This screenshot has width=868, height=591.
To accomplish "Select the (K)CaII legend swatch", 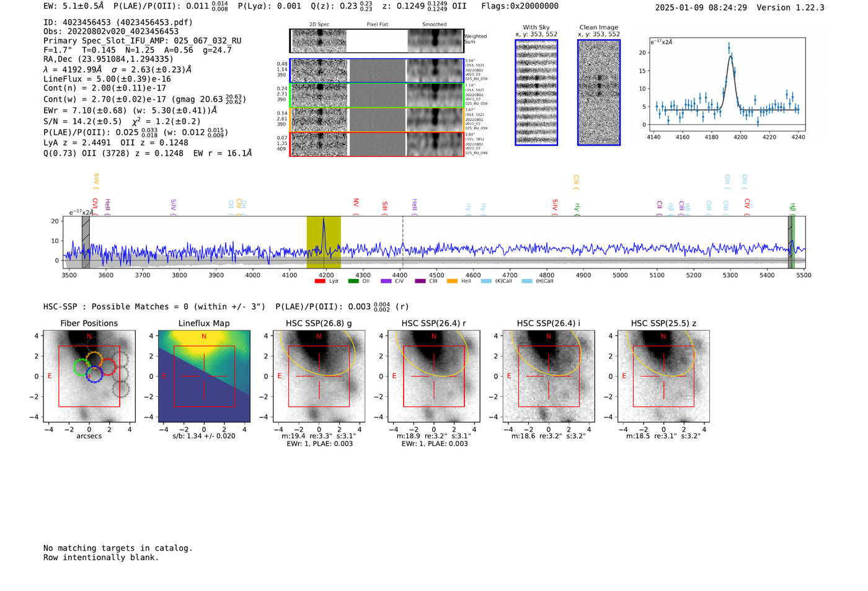I will click(486, 282).
